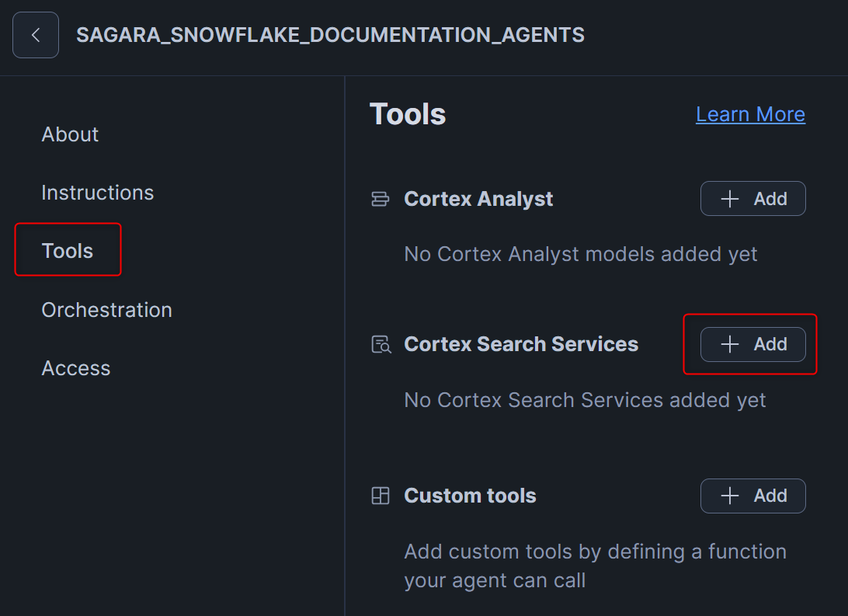This screenshot has width=848, height=616.
Task: Go to the Access section
Action: pos(76,368)
